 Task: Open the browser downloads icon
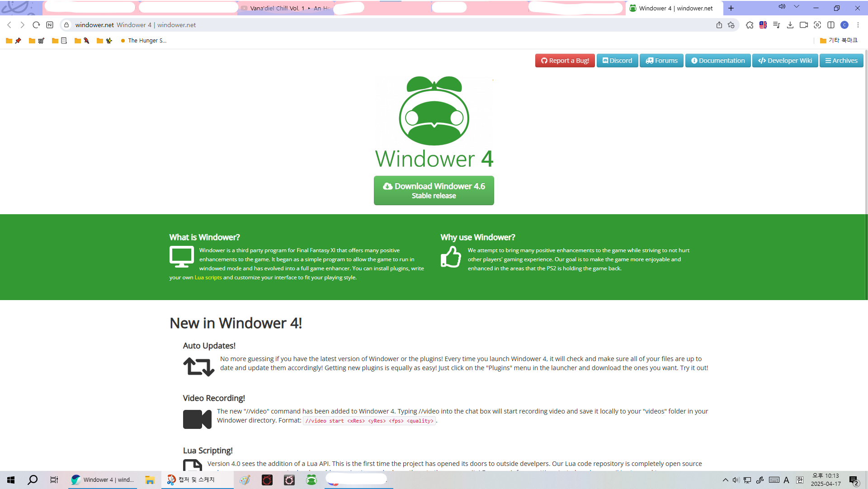(790, 25)
